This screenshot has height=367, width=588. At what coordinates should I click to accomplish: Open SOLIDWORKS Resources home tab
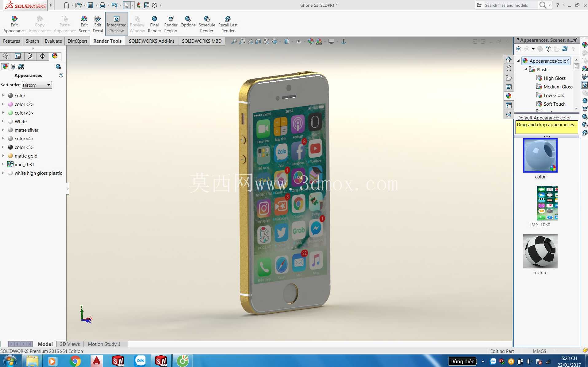coord(509,59)
